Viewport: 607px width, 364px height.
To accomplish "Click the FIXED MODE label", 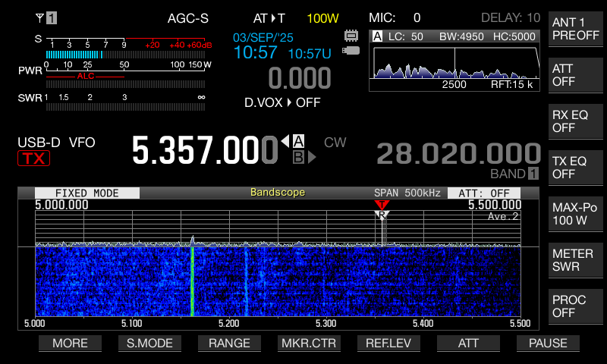I will click(x=87, y=193).
